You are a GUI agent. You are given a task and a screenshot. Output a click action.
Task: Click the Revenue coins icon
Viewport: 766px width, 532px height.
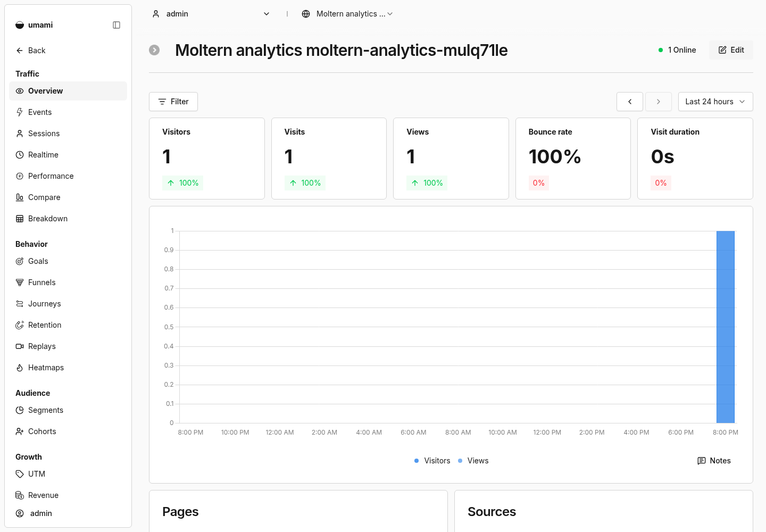click(20, 495)
